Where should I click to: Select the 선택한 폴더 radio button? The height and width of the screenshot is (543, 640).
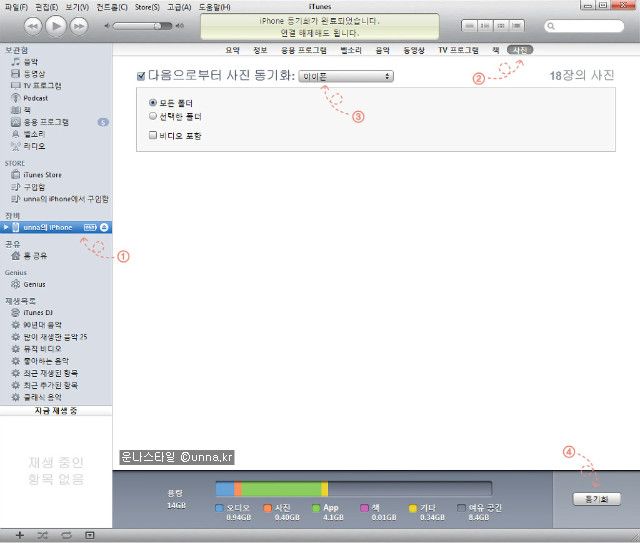[x=153, y=116]
